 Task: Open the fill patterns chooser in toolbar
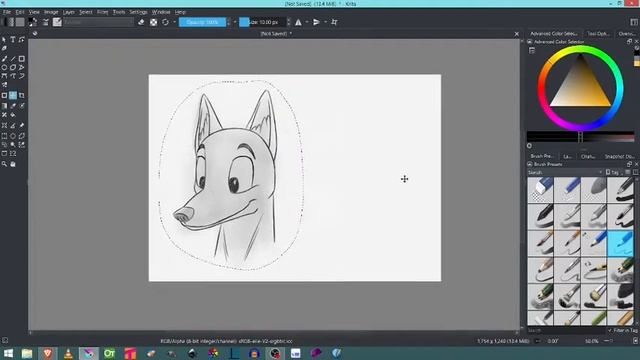click(x=20, y=22)
